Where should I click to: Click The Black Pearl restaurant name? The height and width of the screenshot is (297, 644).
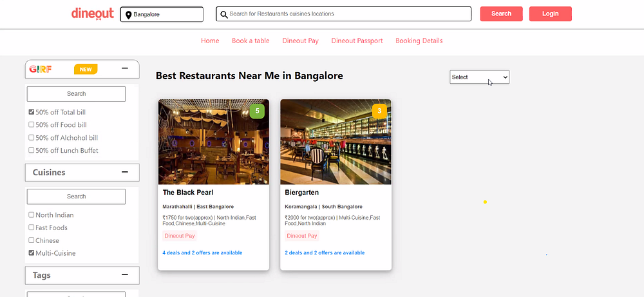(x=187, y=192)
